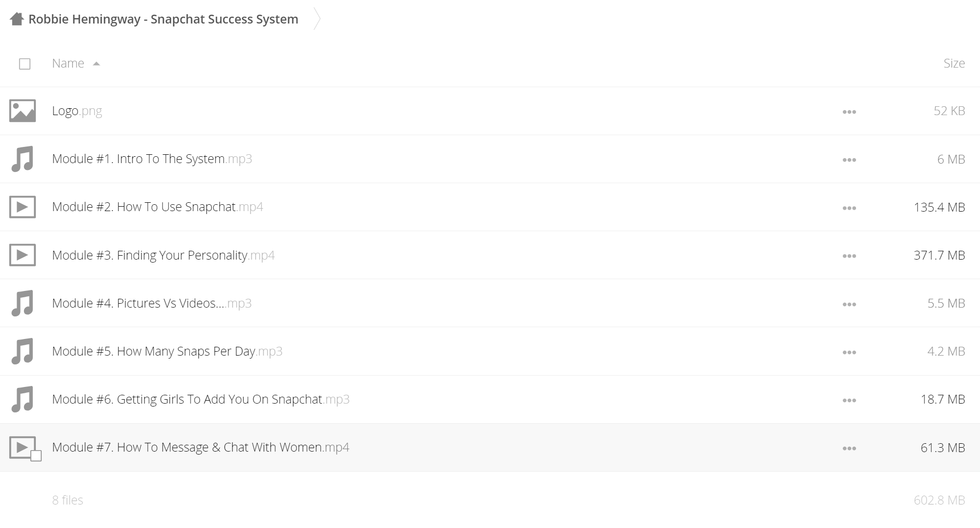Viewport: 980px width, 528px height.
Task: Click music icon for Module #5 file
Action: tap(23, 351)
